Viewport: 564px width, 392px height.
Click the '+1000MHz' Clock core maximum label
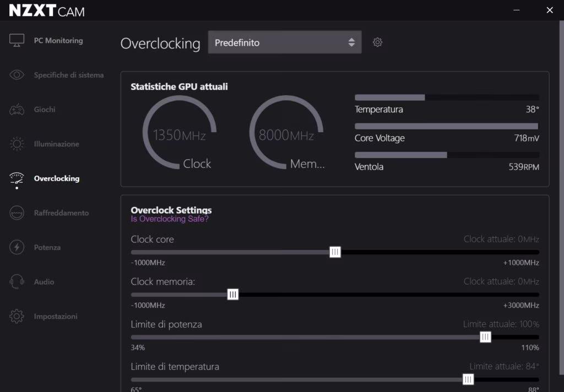(521, 263)
